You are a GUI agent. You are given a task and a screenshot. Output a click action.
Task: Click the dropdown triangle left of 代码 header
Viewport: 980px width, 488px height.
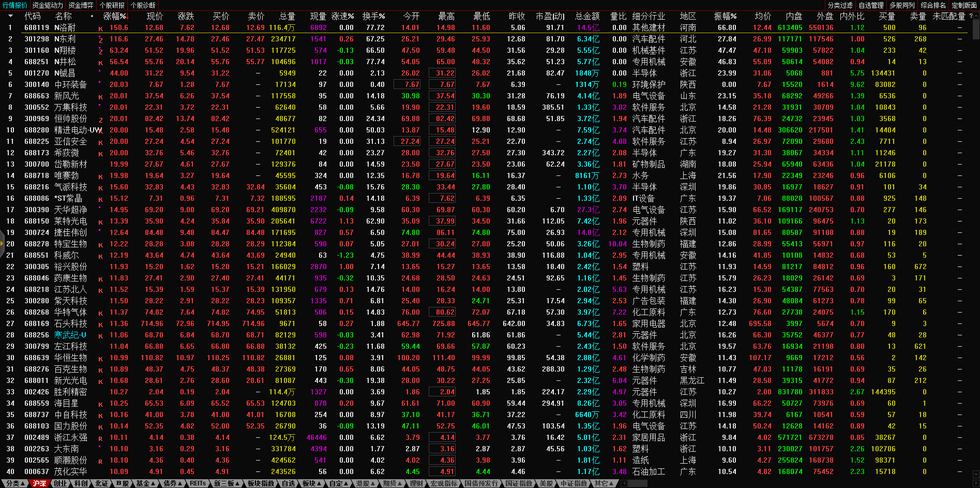(x=10, y=16)
